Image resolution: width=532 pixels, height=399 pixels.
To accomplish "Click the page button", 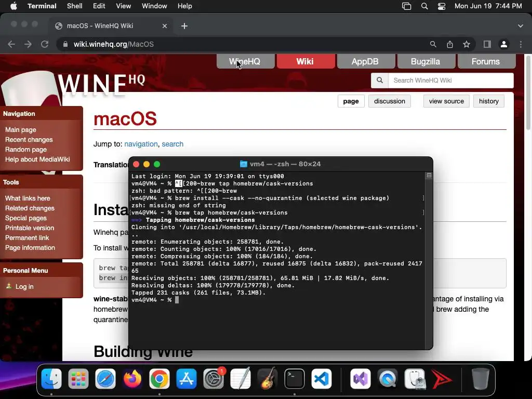I will (351, 101).
